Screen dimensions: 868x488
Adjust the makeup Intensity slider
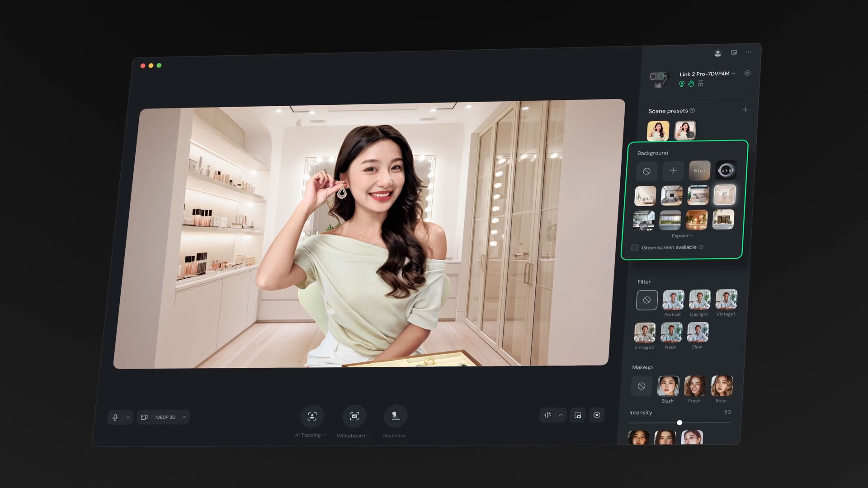pos(679,422)
